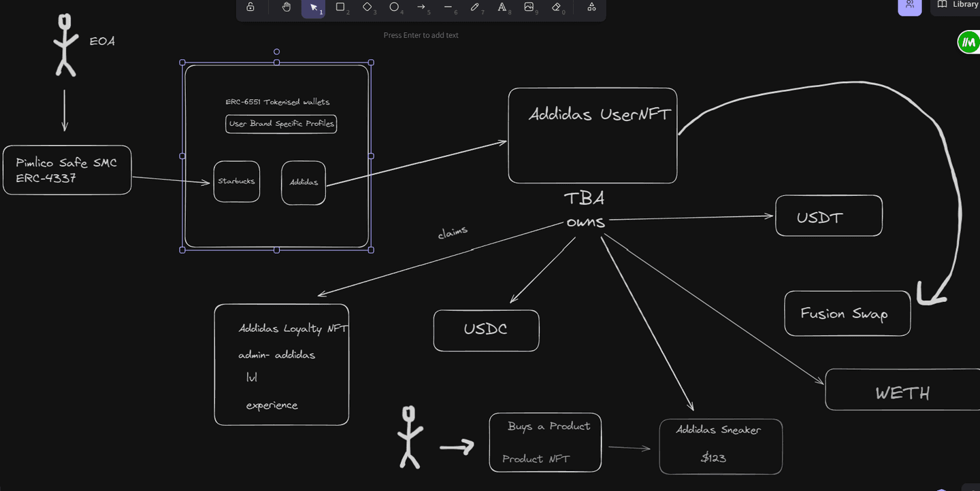Open the Library panel

957,5
